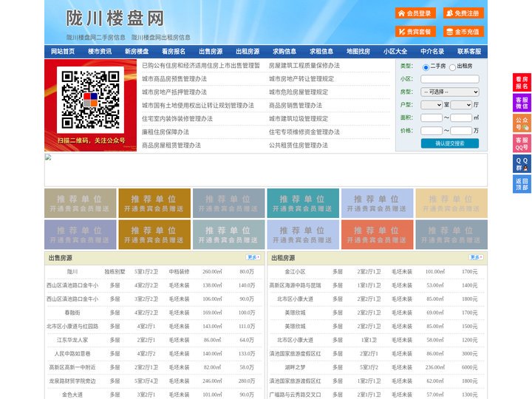Click the QR code image
Screen dimensions: 532x399
[90, 100]
